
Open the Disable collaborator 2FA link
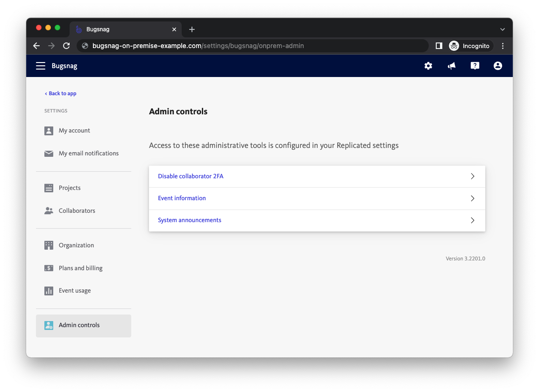[x=191, y=176]
